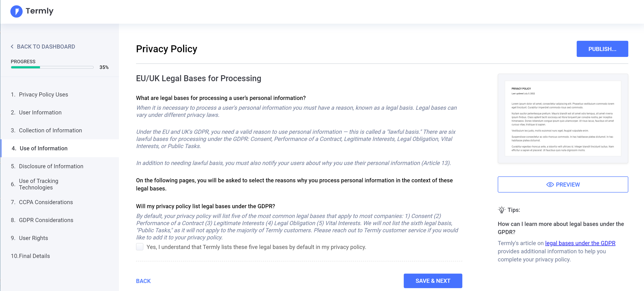Screen dimensions: 644x291
Task: Click the progress bar at 35%
Action: click(52, 67)
